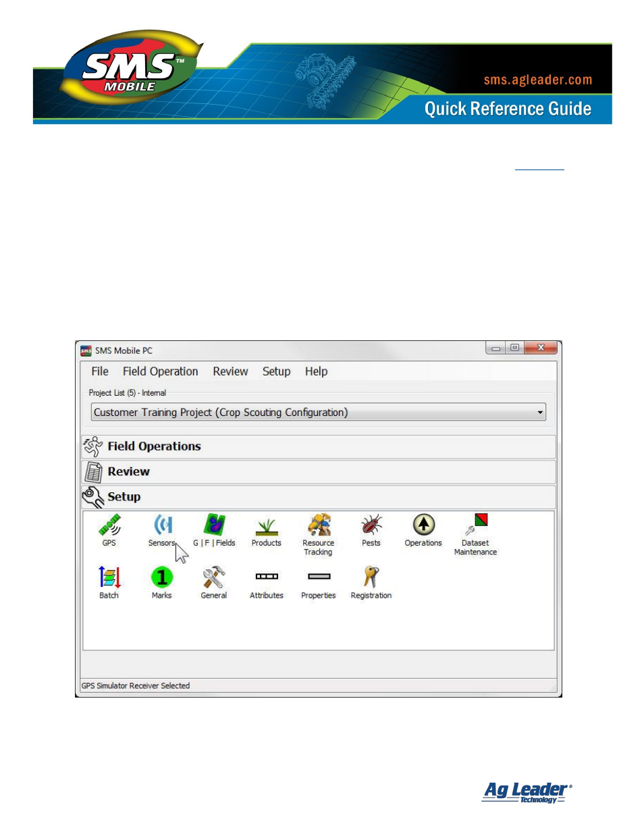Open the Pests setup icon
Image resolution: width=644 pixels, height=834 pixels.
(371, 525)
